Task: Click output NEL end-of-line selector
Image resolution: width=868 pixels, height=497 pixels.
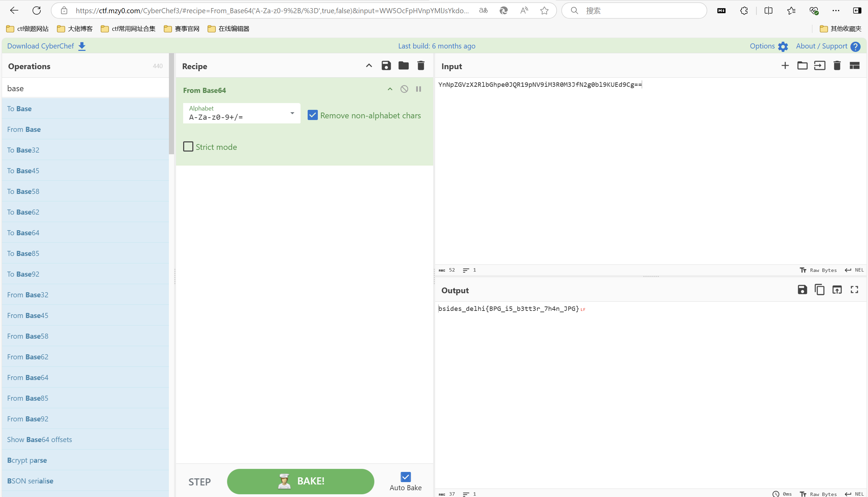Action: click(854, 494)
